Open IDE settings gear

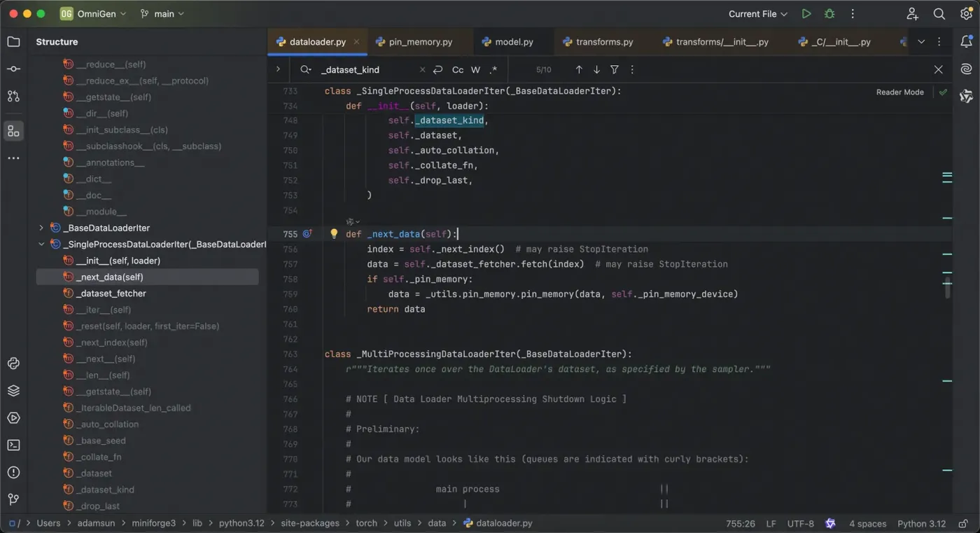[x=966, y=14]
